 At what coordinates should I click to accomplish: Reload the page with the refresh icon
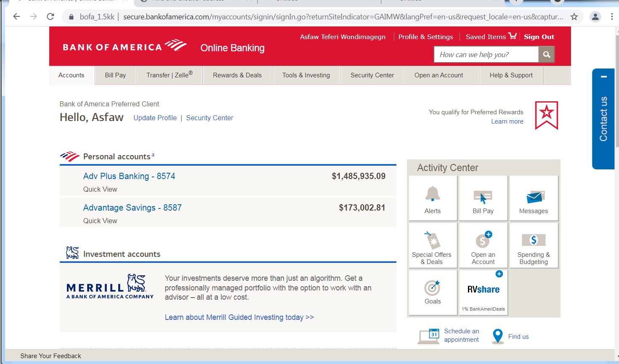point(50,17)
